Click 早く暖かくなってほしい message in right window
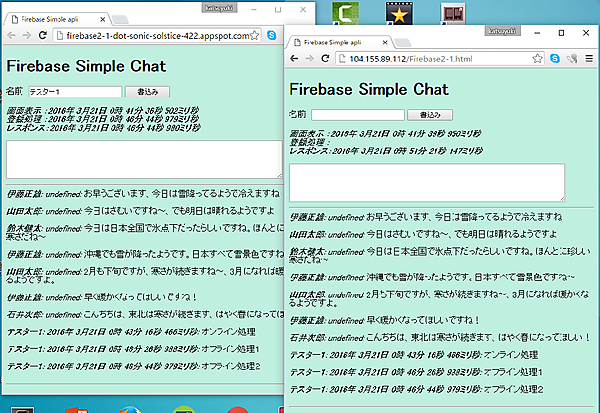600x413 pixels. pyautogui.click(x=384, y=320)
